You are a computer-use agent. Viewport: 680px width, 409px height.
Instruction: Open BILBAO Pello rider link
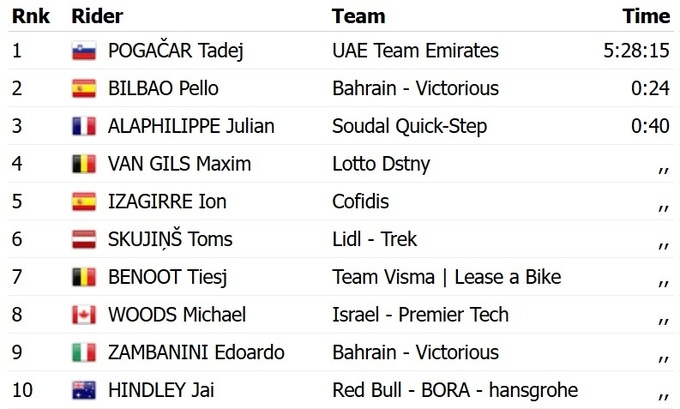tap(163, 89)
